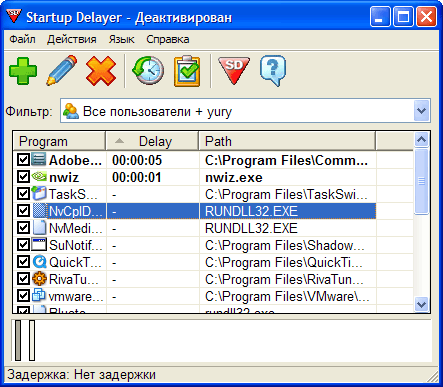Sort the list by Path column

click(x=287, y=141)
